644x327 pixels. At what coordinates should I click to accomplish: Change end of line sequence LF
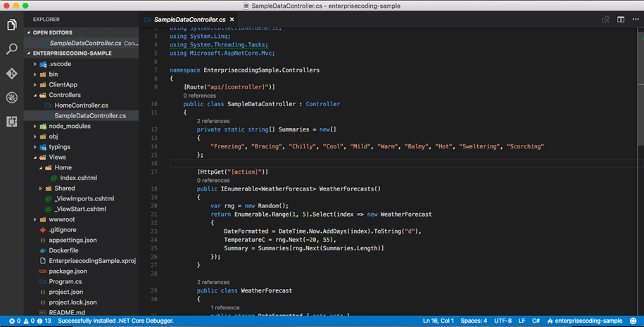(x=522, y=321)
